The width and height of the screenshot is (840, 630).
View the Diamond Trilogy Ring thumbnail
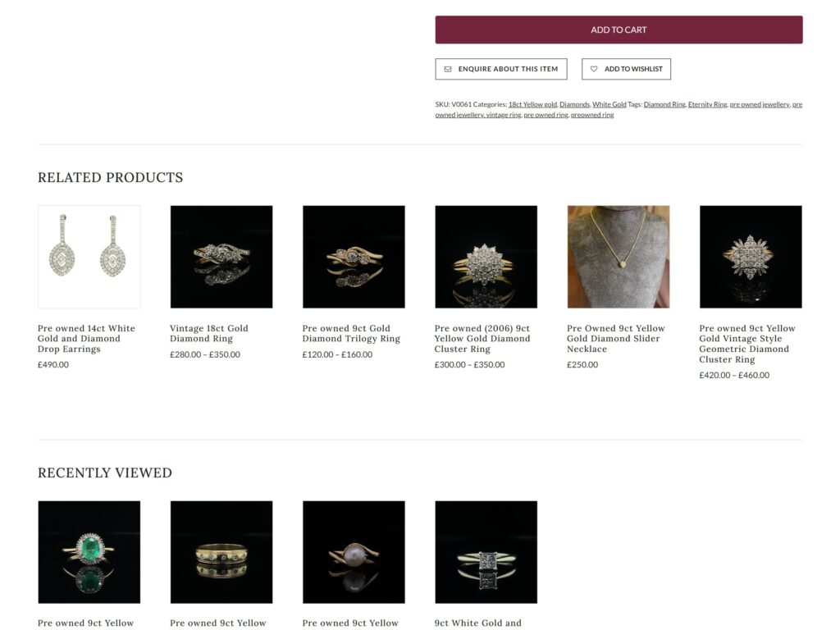354,257
